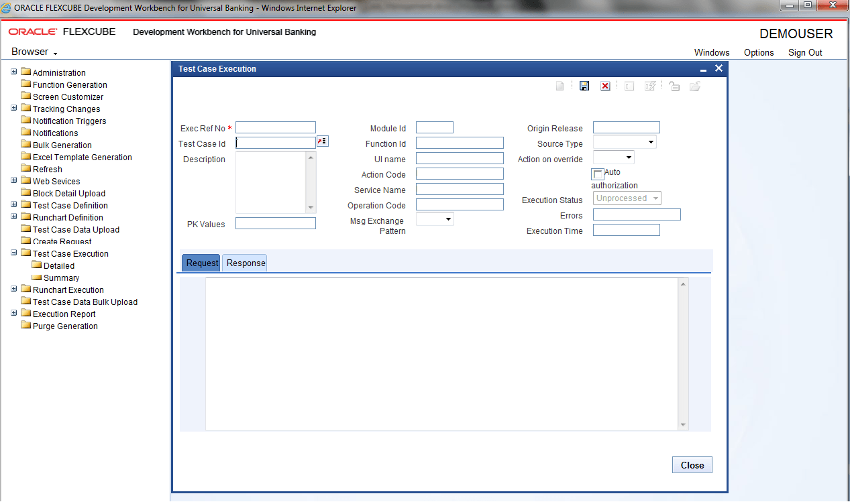This screenshot has height=504, width=850.
Task: Click the Description text area
Action: (x=271, y=182)
